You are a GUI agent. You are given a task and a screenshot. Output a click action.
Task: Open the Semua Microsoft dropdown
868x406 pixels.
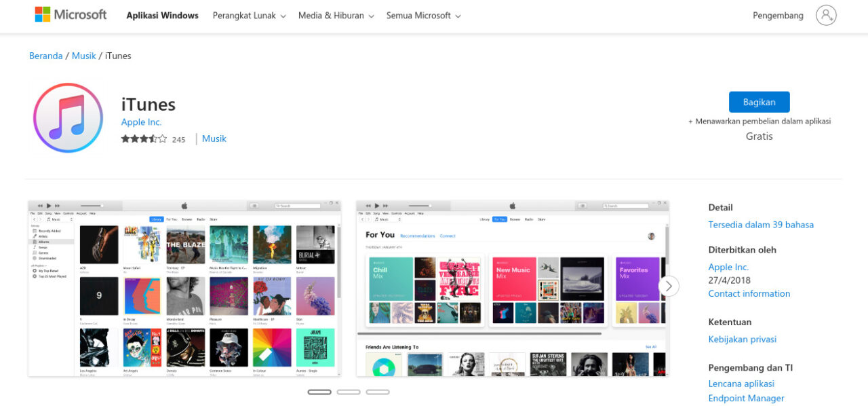423,16
